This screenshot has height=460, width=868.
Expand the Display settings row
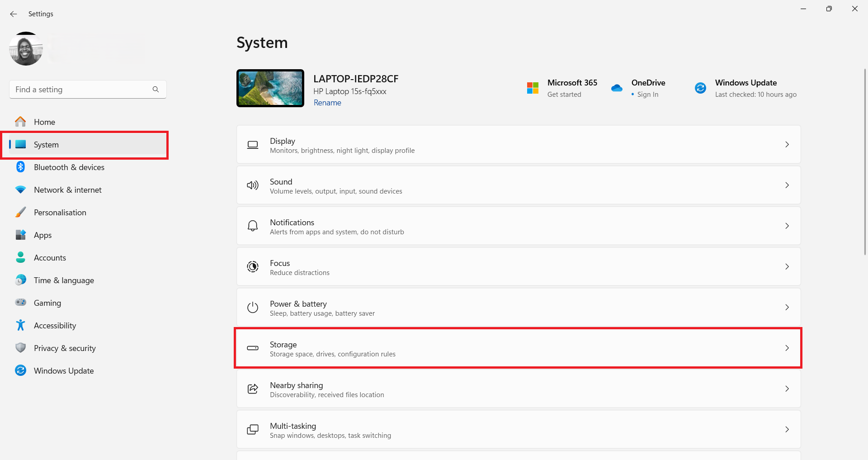click(x=787, y=144)
